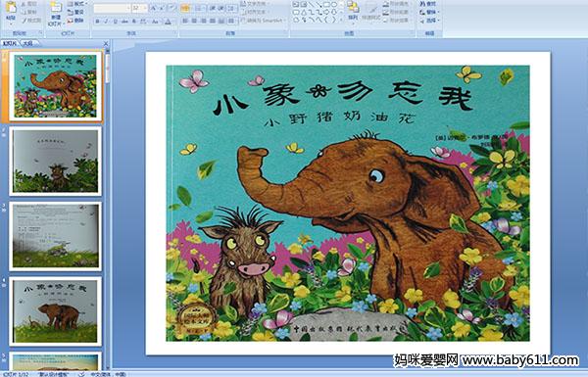Viewport: 588px width, 377px height.
Task: Click the font color A icon
Action: point(168,22)
